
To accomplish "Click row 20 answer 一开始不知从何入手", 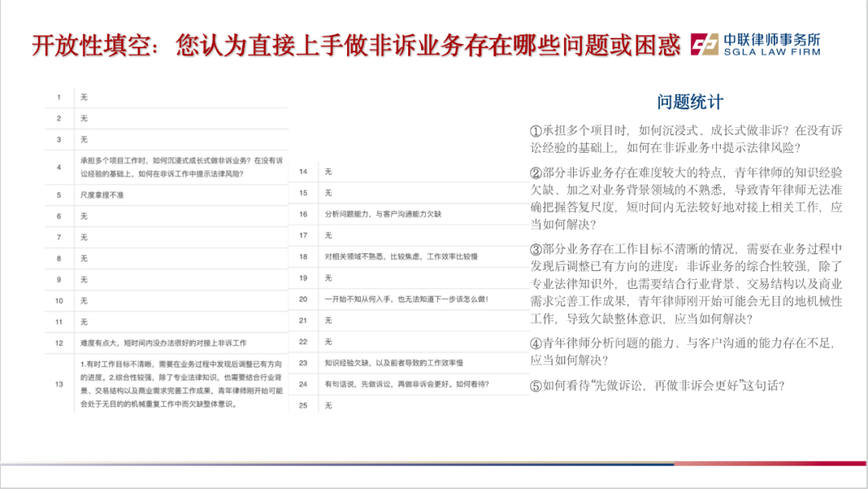I will point(407,299).
